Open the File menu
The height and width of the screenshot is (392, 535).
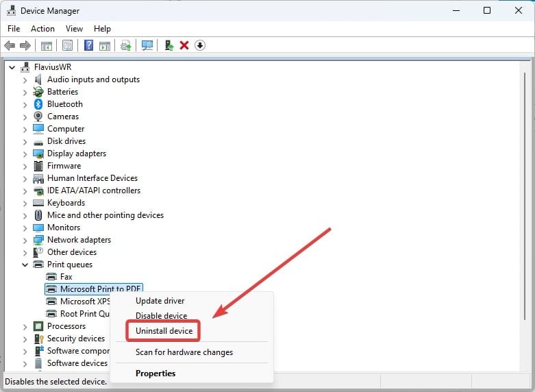(14, 29)
